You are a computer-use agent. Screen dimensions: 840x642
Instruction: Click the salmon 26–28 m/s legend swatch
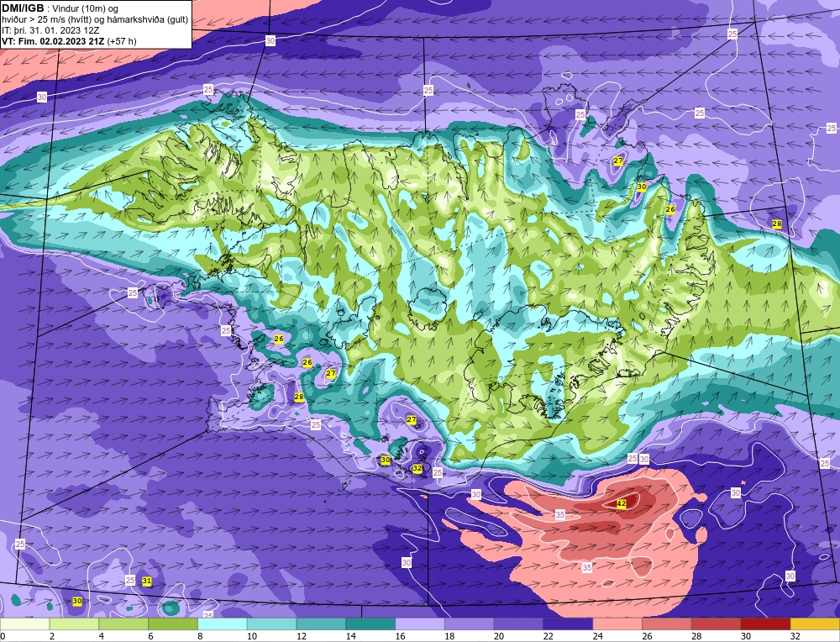click(667, 624)
